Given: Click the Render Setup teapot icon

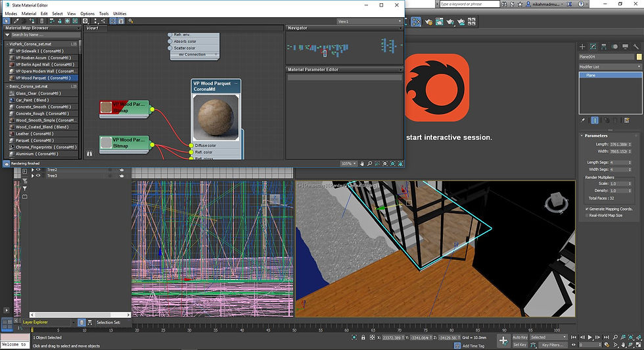Looking at the screenshot, I should tap(428, 22).
